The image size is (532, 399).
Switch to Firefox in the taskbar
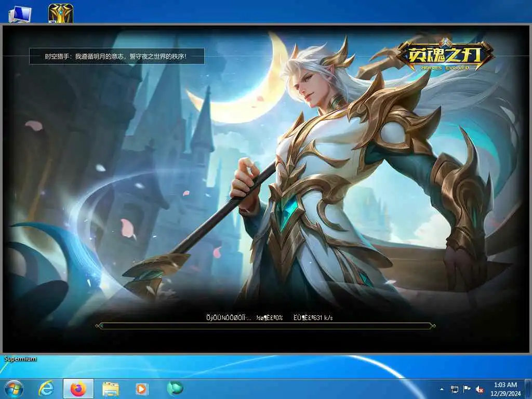point(78,389)
